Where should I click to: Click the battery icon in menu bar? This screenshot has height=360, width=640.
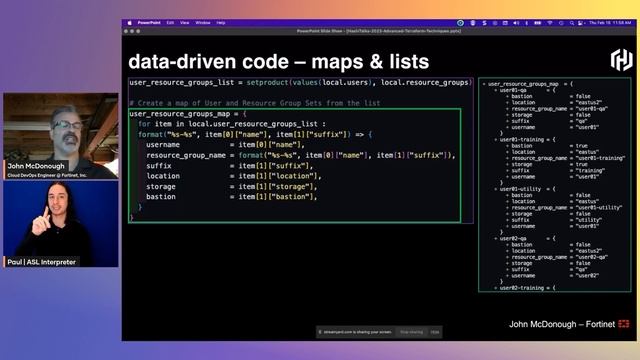click(538, 23)
